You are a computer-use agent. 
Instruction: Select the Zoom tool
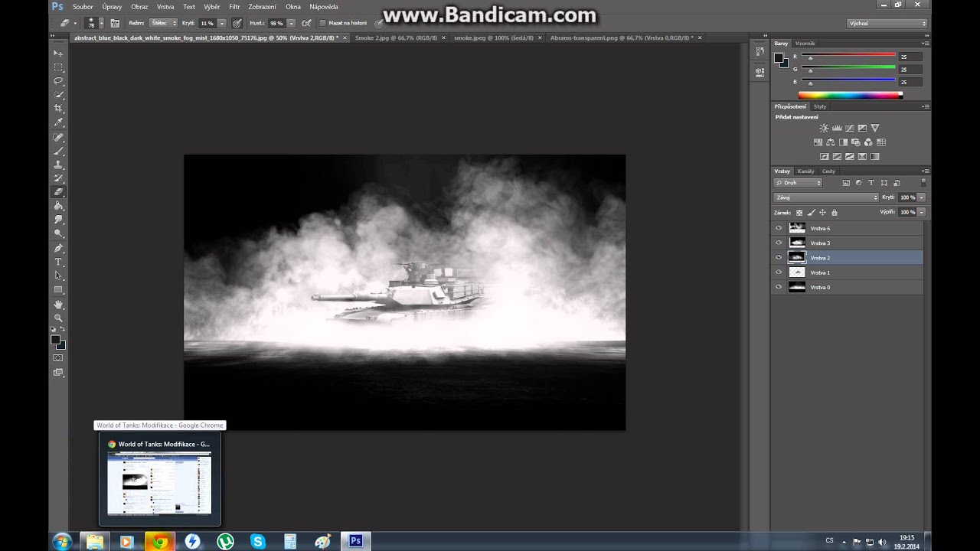58,318
